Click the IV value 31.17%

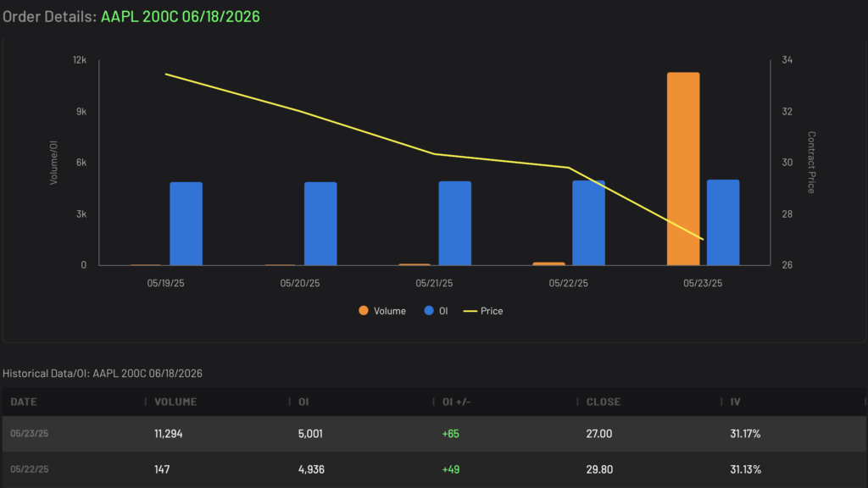point(745,434)
